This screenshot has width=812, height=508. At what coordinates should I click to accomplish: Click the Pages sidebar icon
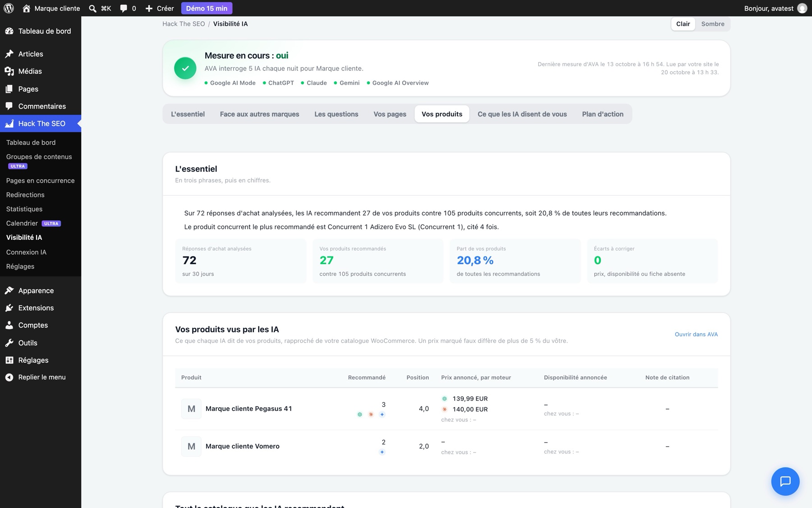(9, 89)
